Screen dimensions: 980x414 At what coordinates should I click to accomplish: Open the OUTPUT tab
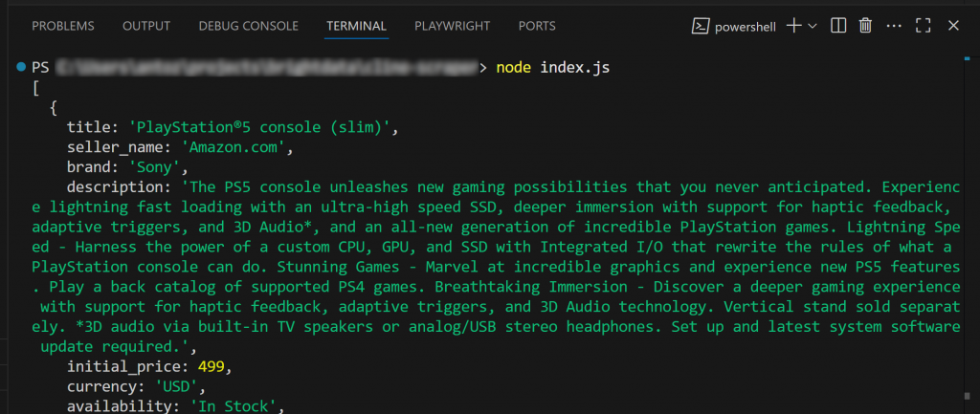coord(146,26)
